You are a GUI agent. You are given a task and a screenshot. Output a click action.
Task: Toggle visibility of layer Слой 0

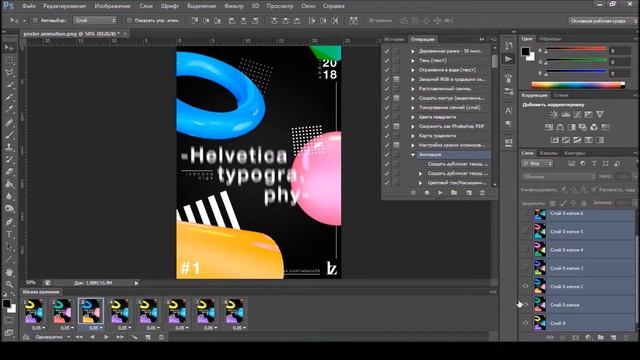click(x=525, y=323)
